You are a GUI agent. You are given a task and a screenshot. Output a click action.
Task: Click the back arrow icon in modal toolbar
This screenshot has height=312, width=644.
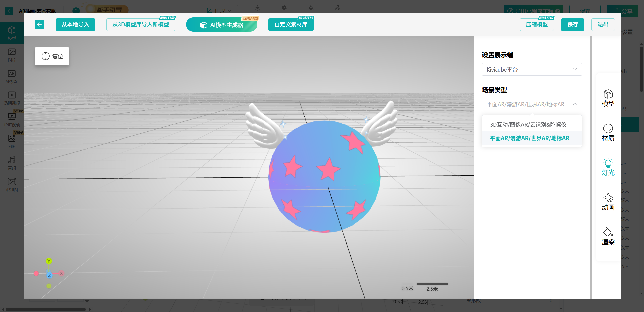(39, 25)
